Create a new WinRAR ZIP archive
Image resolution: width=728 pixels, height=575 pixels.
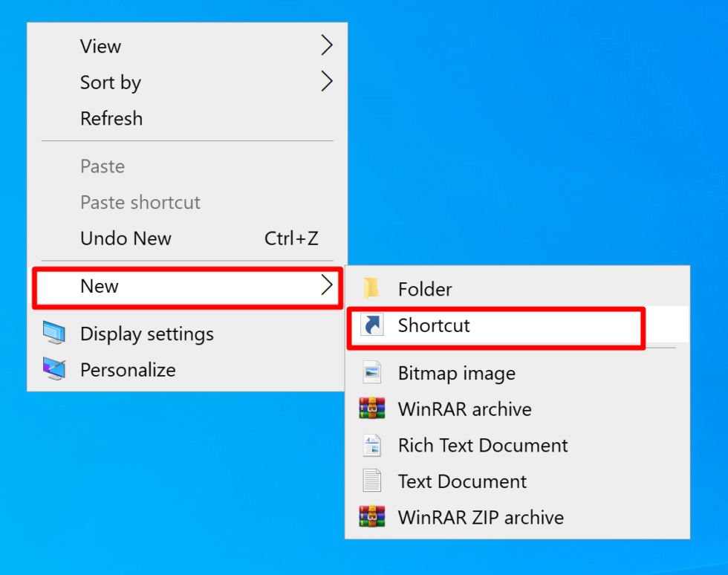[x=481, y=518]
